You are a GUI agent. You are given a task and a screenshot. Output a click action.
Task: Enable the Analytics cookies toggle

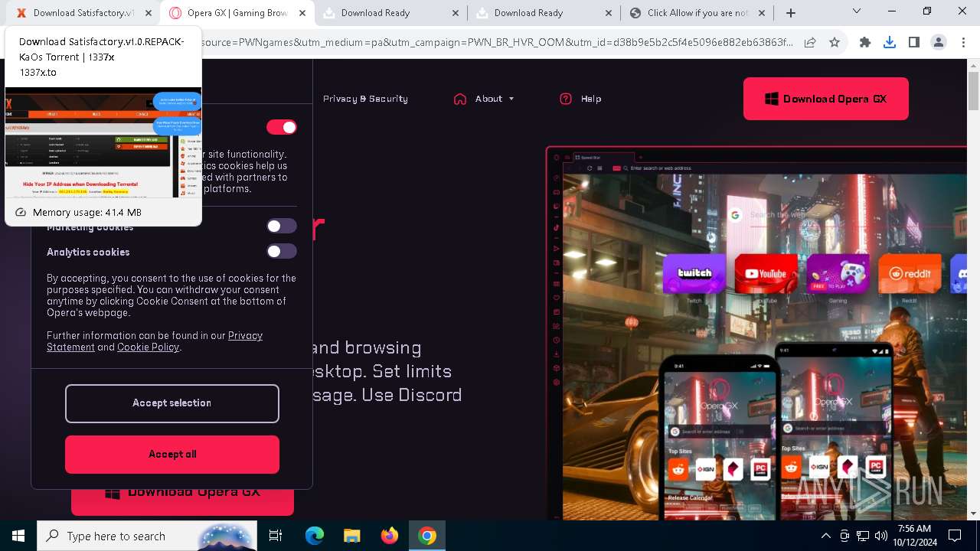(281, 251)
